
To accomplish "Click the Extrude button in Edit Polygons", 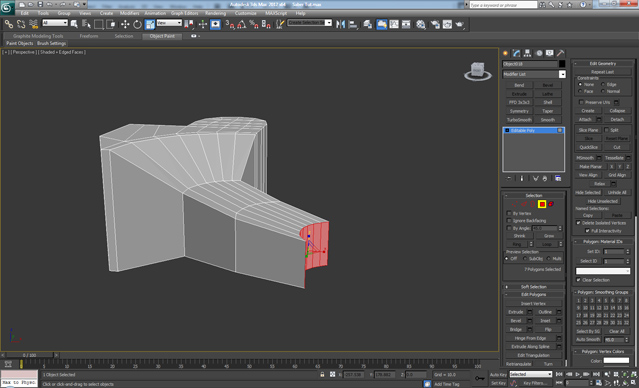I will click(x=516, y=312).
